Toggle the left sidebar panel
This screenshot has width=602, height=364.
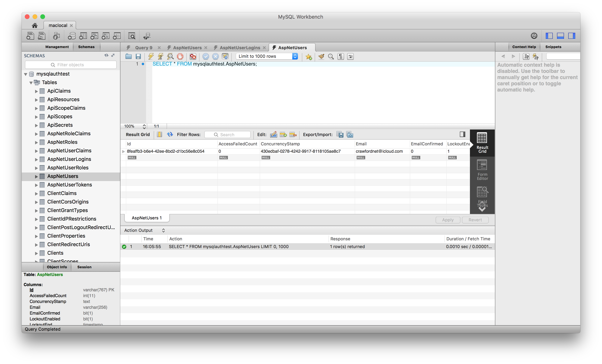(549, 36)
